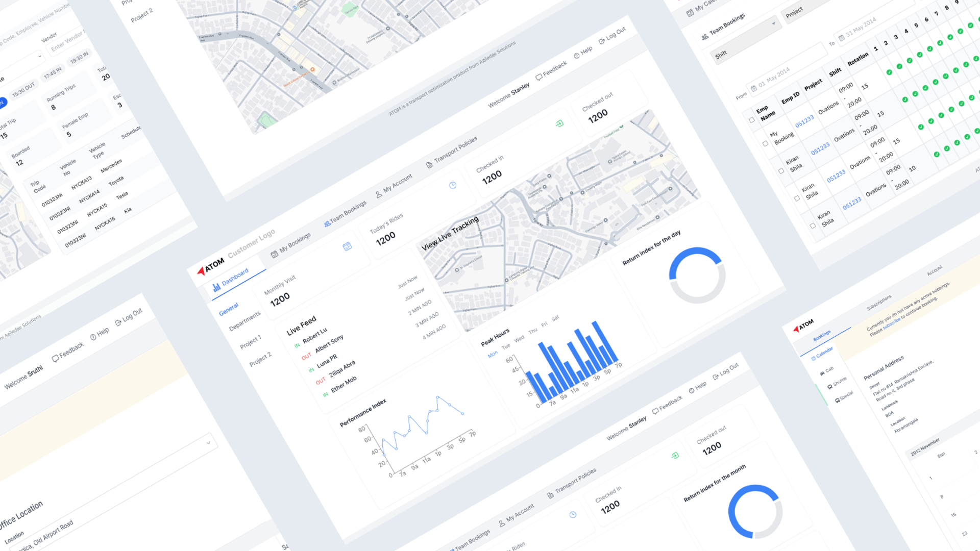Select the 15:30 OUT time chip
This screenshot has height=551, width=980.
tap(23, 90)
